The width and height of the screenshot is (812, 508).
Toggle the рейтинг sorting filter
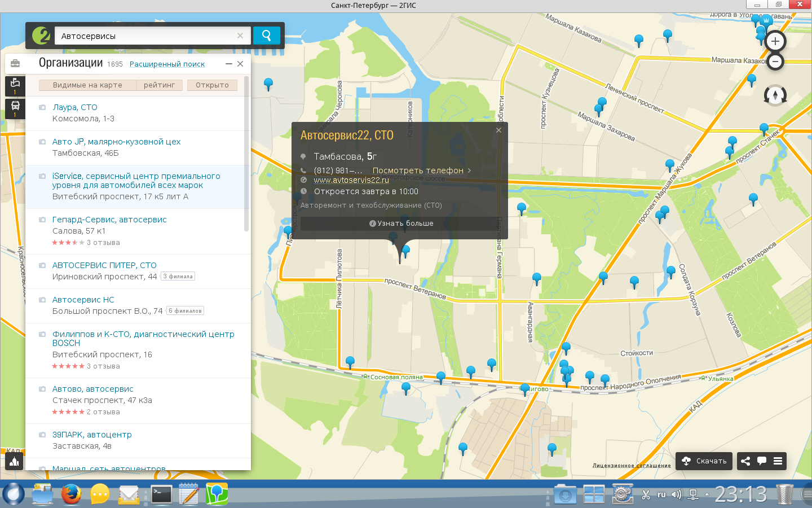tap(160, 85)
